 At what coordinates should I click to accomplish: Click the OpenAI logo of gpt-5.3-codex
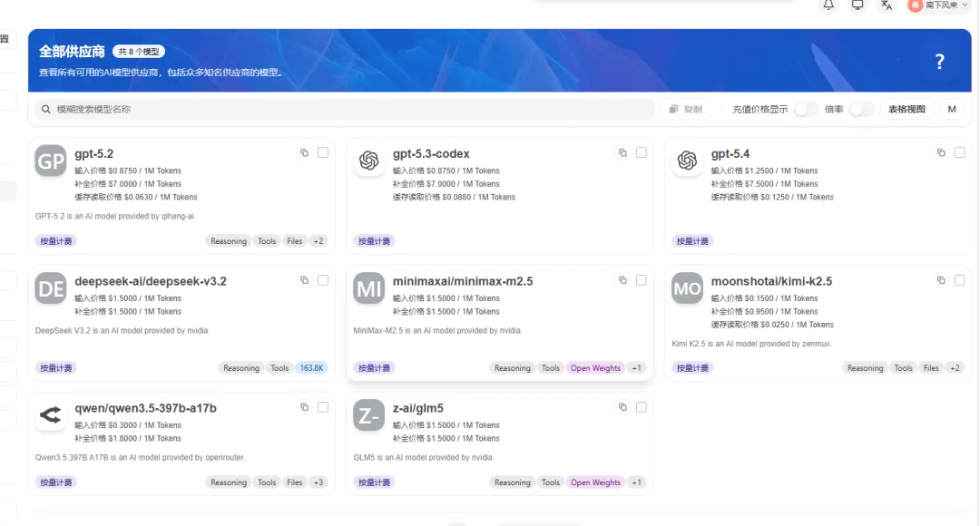click(x=368, y=161)
